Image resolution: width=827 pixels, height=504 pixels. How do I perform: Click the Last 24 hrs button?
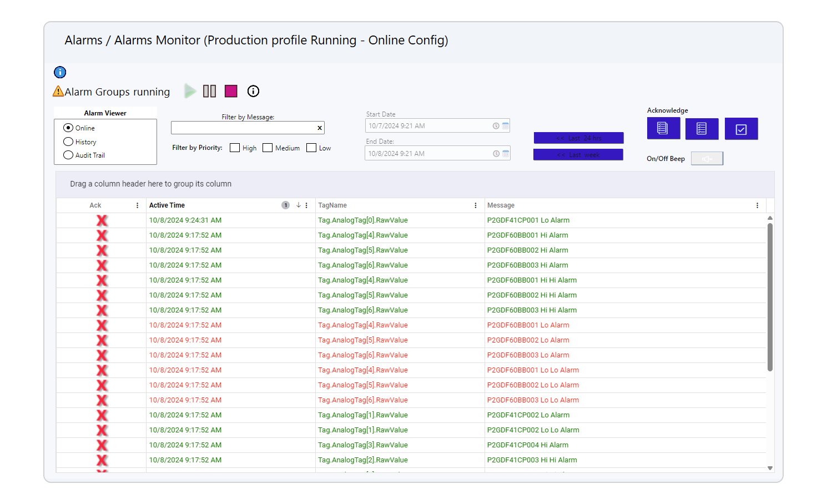(x=578, y=138)
